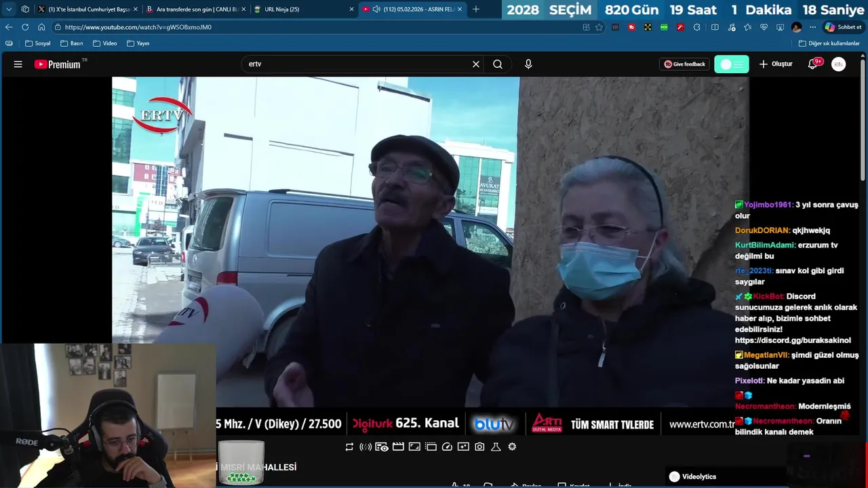Open the experiments flask icon
This screenshot has width=868, height=488.
tap(496, 447)
